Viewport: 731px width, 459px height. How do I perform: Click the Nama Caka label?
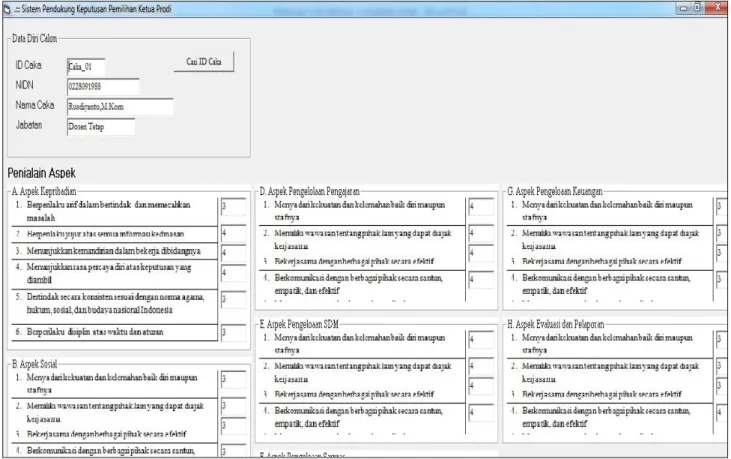coord(35,105)
